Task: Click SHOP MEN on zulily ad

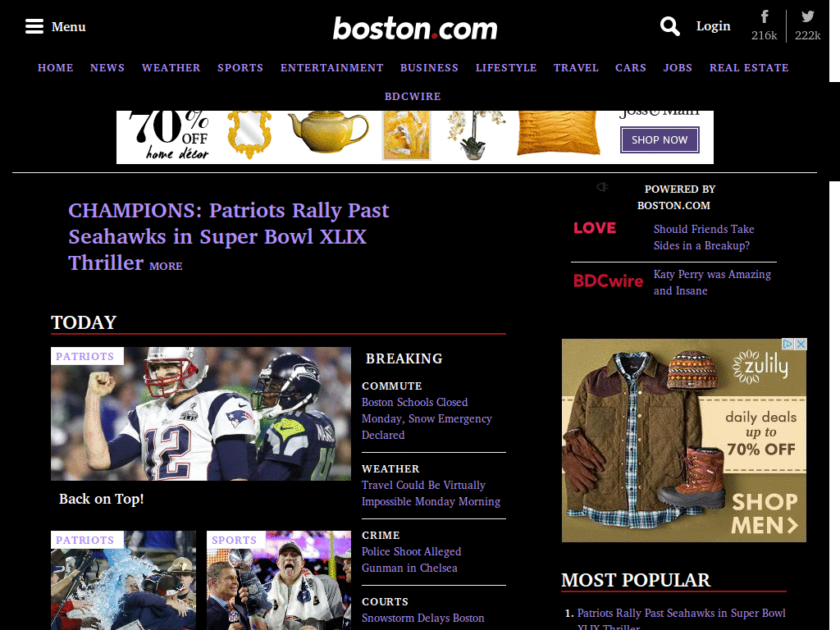Action: point(765,514)
